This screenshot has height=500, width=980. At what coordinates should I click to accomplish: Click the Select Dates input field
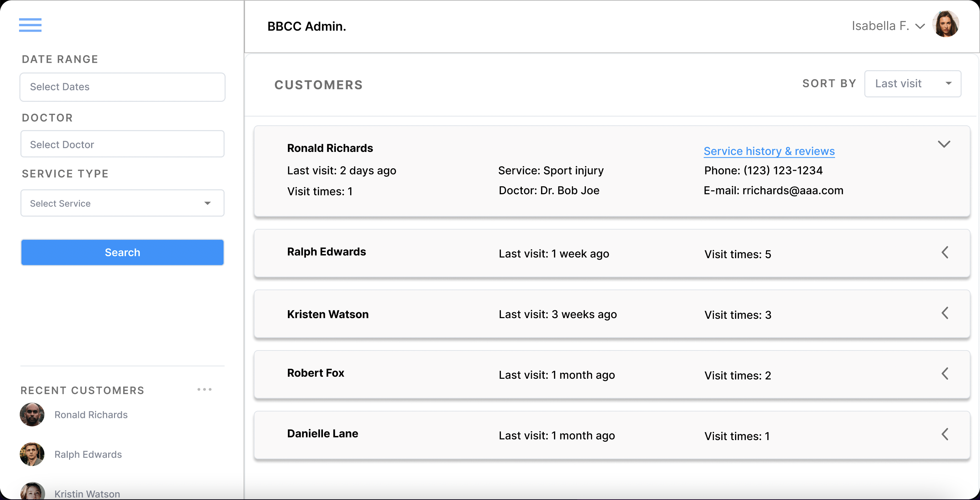[x=122, y=87]
